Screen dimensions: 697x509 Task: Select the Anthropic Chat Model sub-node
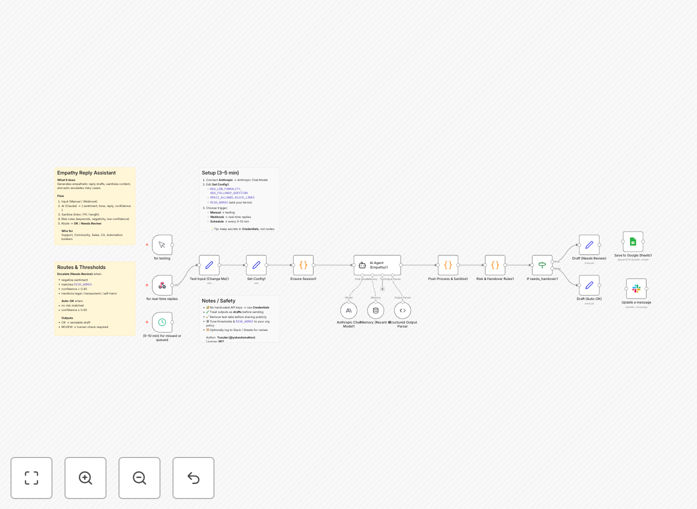pyautogui.click(x=348, y=310)
